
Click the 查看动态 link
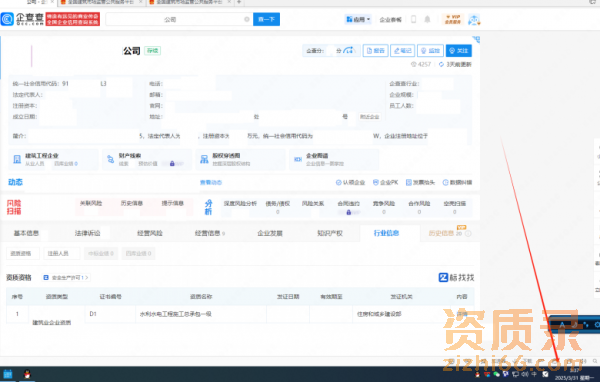tap(211, 183)
